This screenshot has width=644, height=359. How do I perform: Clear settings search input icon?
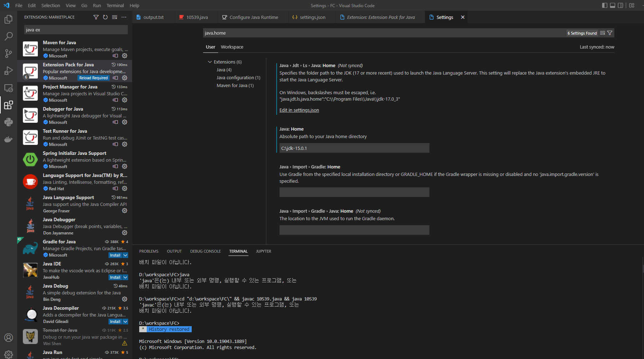603,33
